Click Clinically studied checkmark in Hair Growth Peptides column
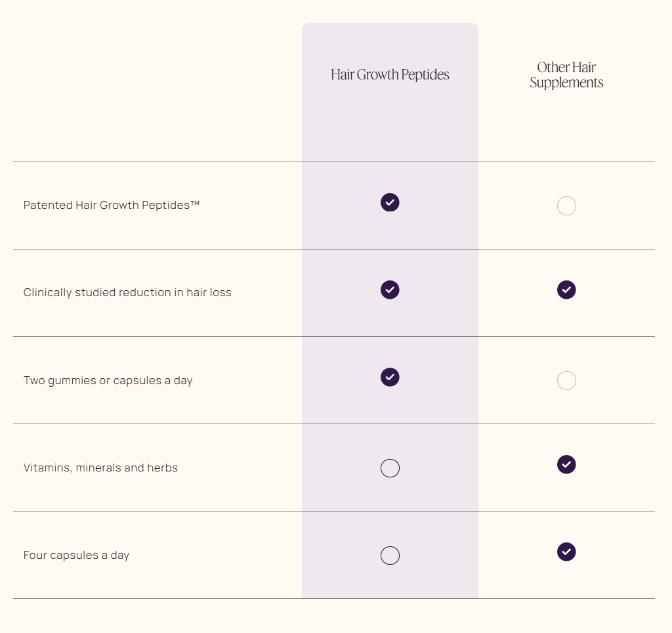 [390, 290]
